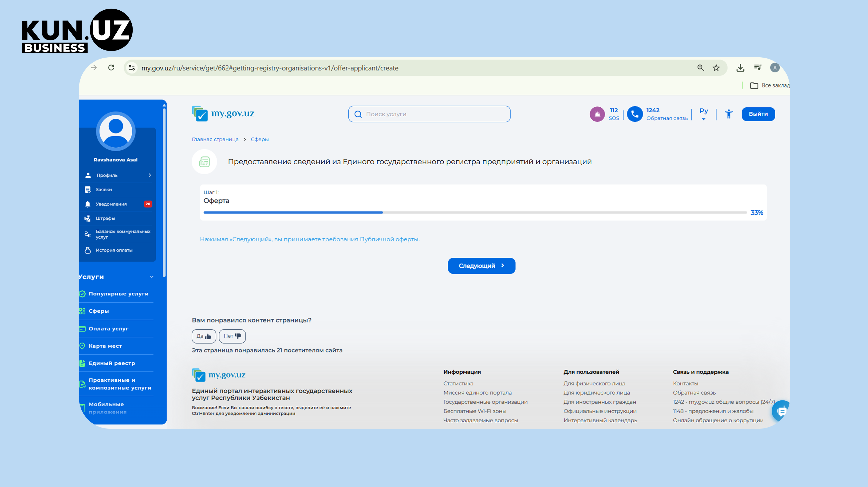
Task: Click the Поиск услуги search field
Action: 429,114
